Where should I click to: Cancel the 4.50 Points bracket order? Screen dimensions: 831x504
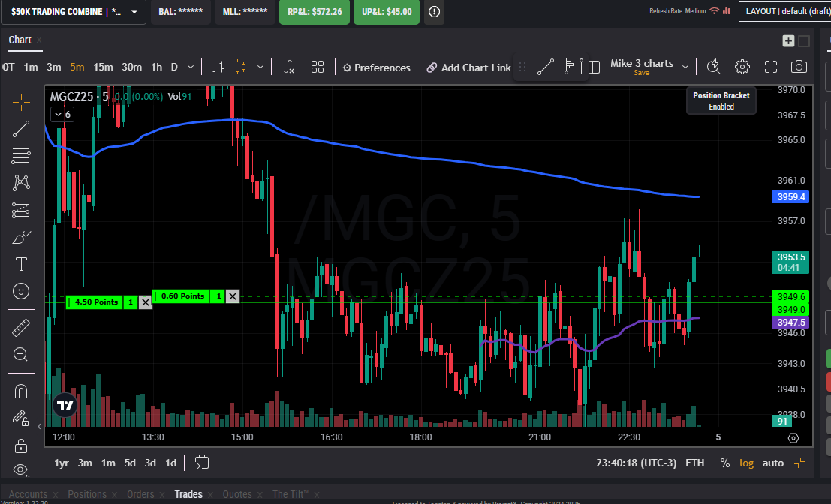pyautogui.click(x=145, y=302)
